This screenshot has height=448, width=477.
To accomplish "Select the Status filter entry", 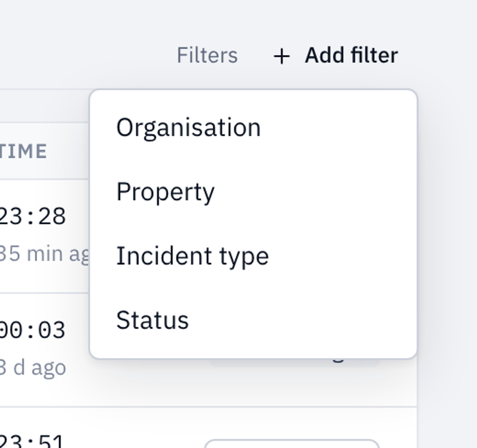I will point(253,320).
